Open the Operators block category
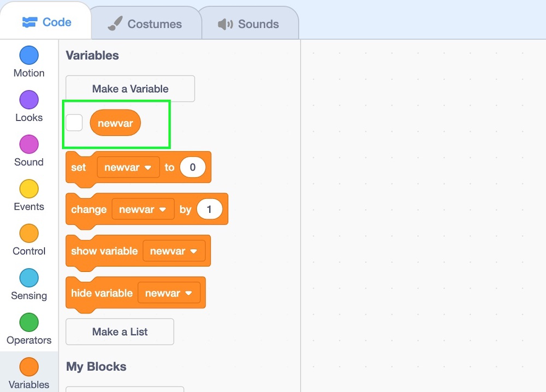 [29, 329]
